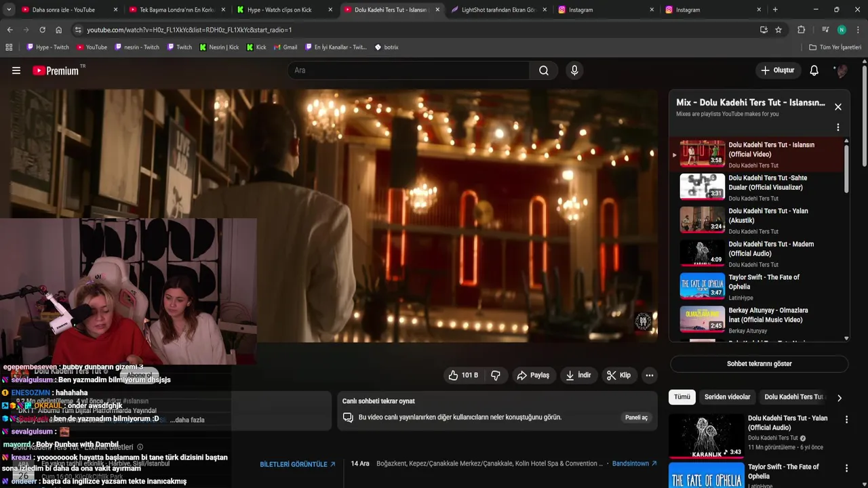The image size is (868, 488).
Task: Switch to Tek Başıma Londra'nın tab
Action: tap(176, 9)
